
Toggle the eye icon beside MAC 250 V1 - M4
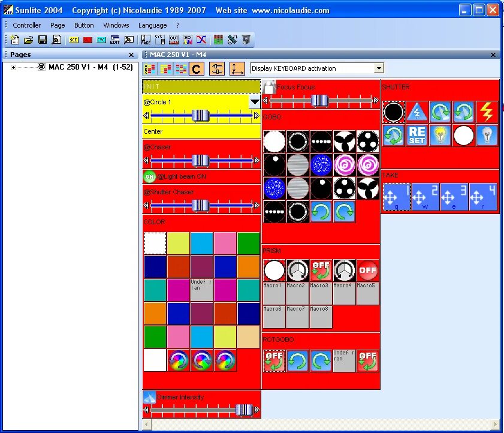pyautogui.click(x=41, y=67)
